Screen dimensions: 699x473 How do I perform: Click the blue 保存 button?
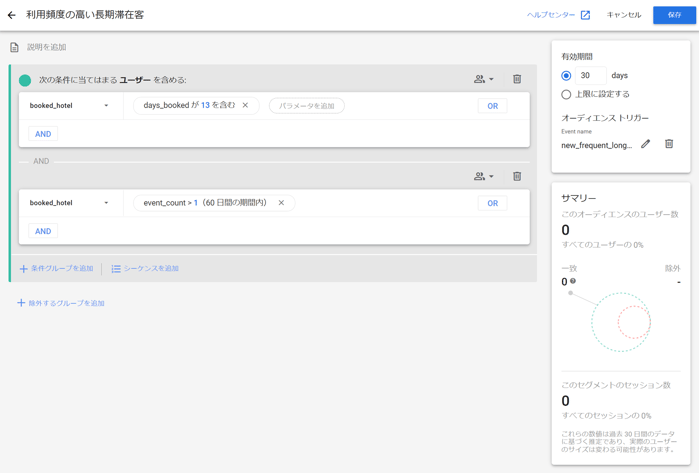(674, 15)
